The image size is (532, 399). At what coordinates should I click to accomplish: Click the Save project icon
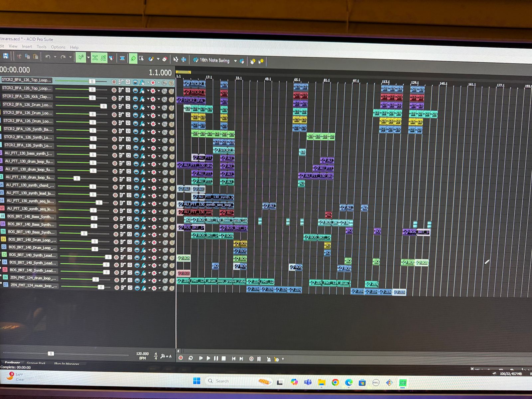pos(6,56)
